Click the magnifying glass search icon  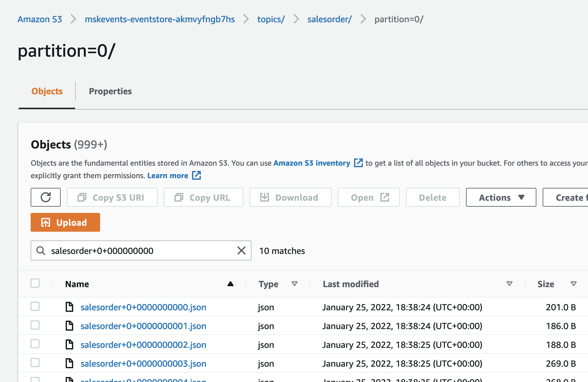point(41,250)
